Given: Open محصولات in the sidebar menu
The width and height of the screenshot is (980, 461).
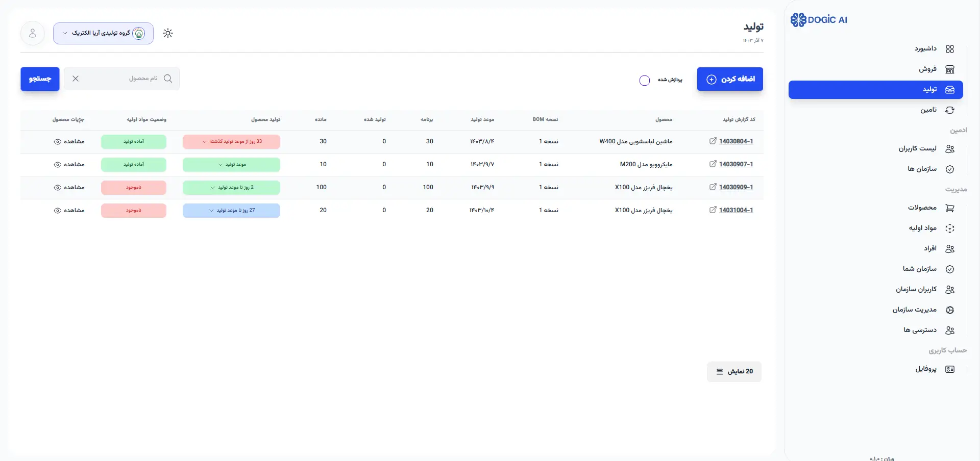Looking at the screenshot, I should pyautogui.click(x=922, y=208).
